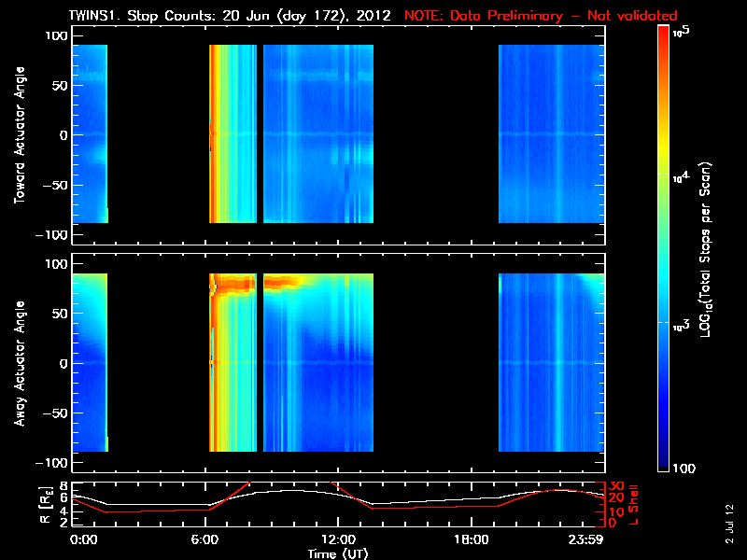Click the 'Away Actuator Angle' axis label
The width and height of the screenshot is (747, 560).
tap(20, 363)
